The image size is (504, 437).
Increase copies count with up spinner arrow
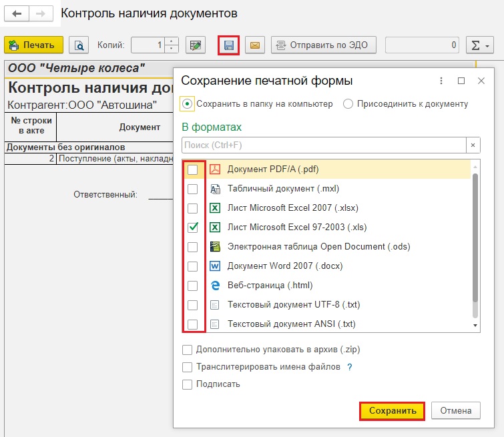(x=172, y=41)
